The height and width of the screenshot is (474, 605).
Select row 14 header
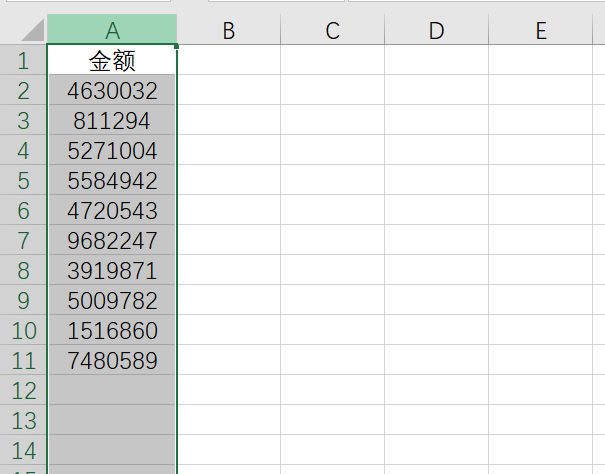[x=23, y=450]
